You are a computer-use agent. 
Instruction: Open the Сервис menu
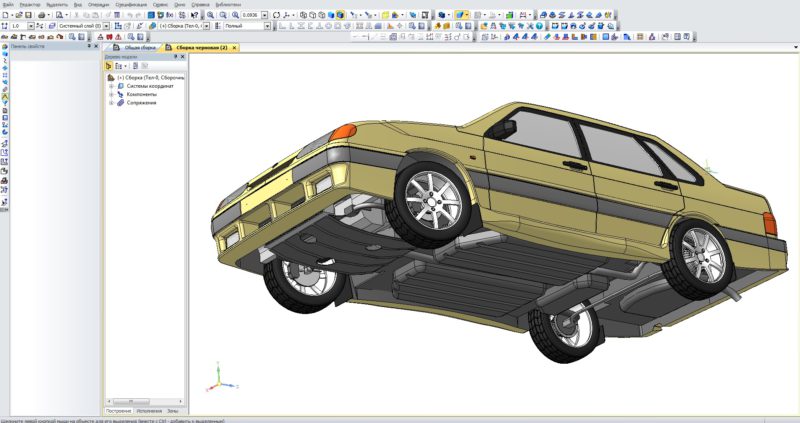pos(159,5)
